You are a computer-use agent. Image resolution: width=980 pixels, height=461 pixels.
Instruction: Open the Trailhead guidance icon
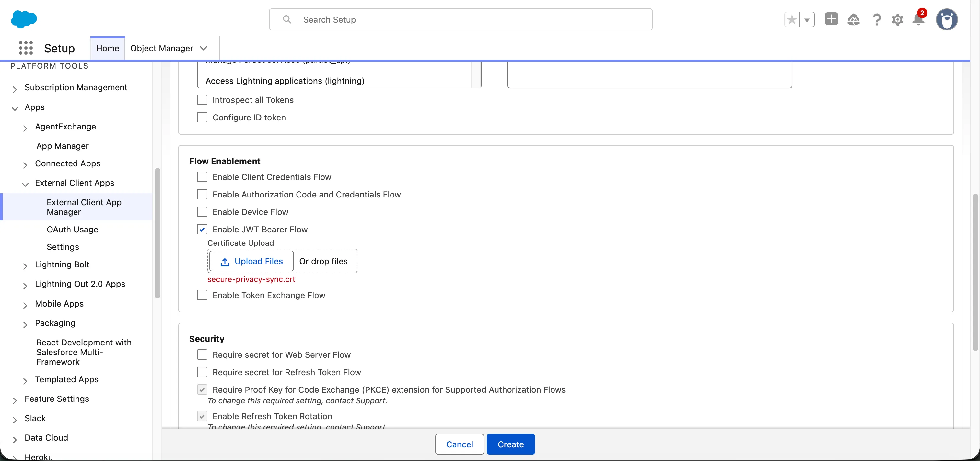click(x=853, y=19)
